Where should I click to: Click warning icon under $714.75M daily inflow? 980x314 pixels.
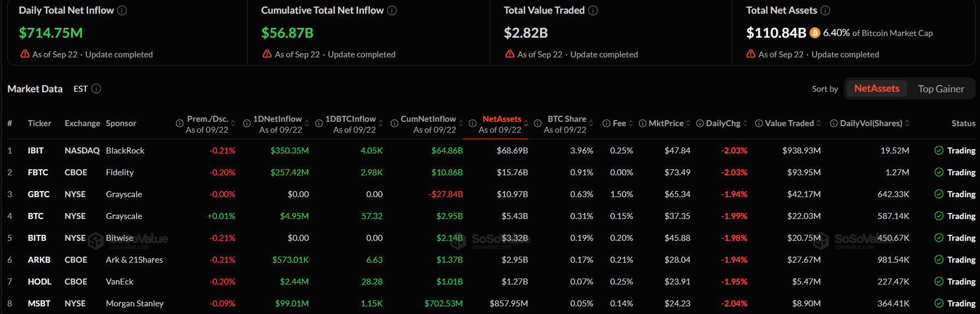[25, 54]
